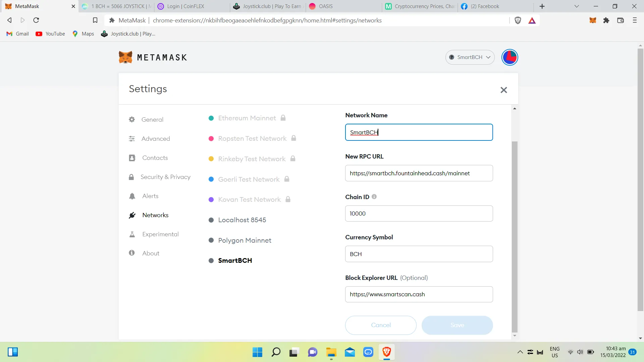Click the Currency Symbol field
The height and width of the screenshot is (362, 644).
pyautogui.click(x=419, y=254)
